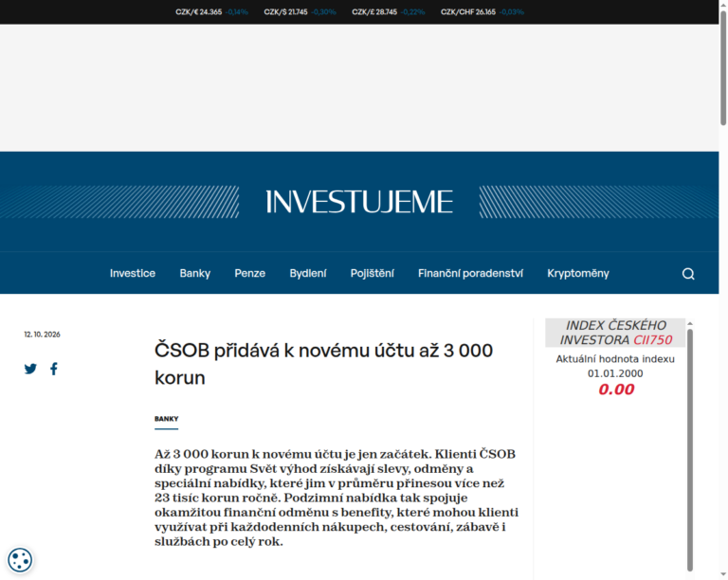Open cookie settings icon

(x=20, y=559)
